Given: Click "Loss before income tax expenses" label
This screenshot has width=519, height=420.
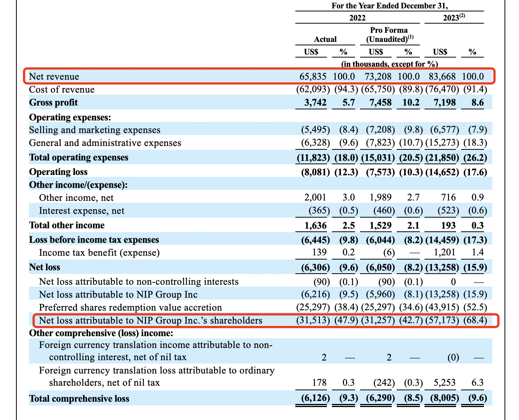Looking at the screenshot, I should coord(94,240).
